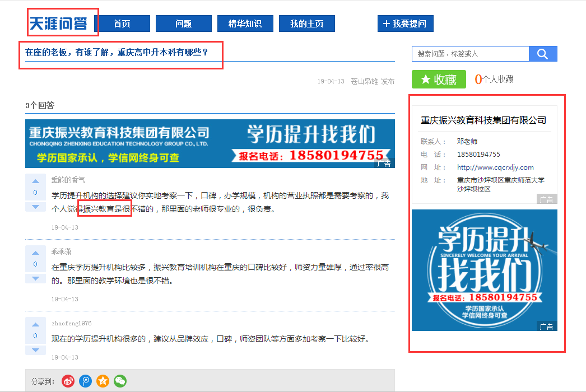
Task: Focus the search questions input field
Action: tap(471, 54)
